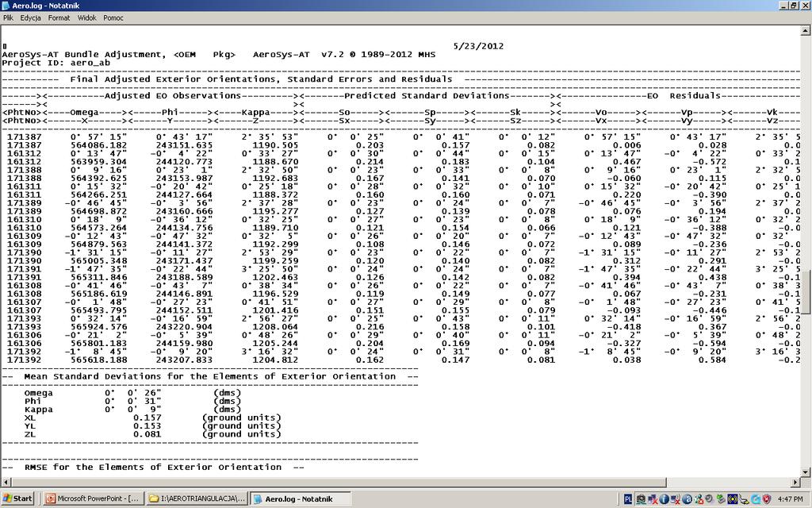
Task: Click the Omega mean deviation row
Action: tap(132, 393)
